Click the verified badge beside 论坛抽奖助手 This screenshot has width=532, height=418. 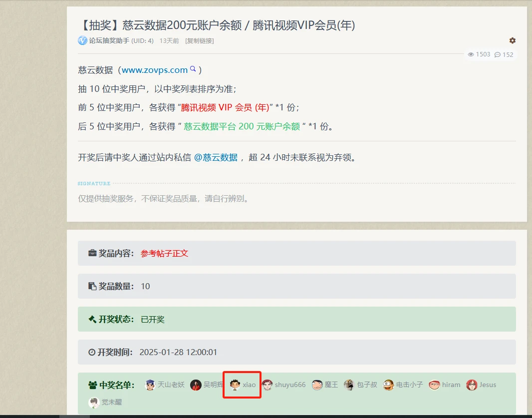click(82, 41)
